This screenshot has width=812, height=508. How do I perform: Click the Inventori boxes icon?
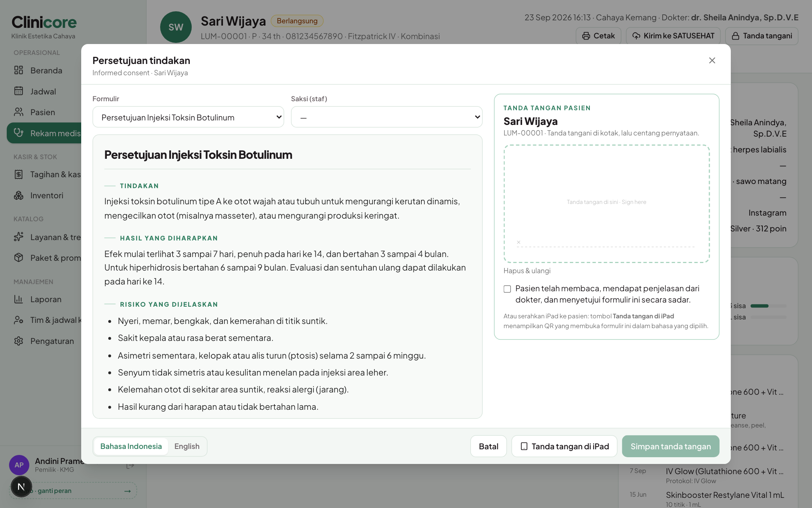coord(19,195)
